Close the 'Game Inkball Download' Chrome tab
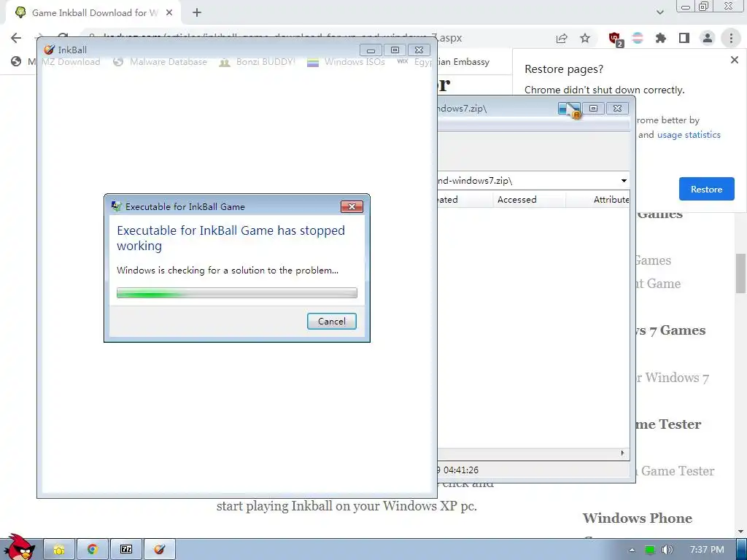 click(169, 13)
